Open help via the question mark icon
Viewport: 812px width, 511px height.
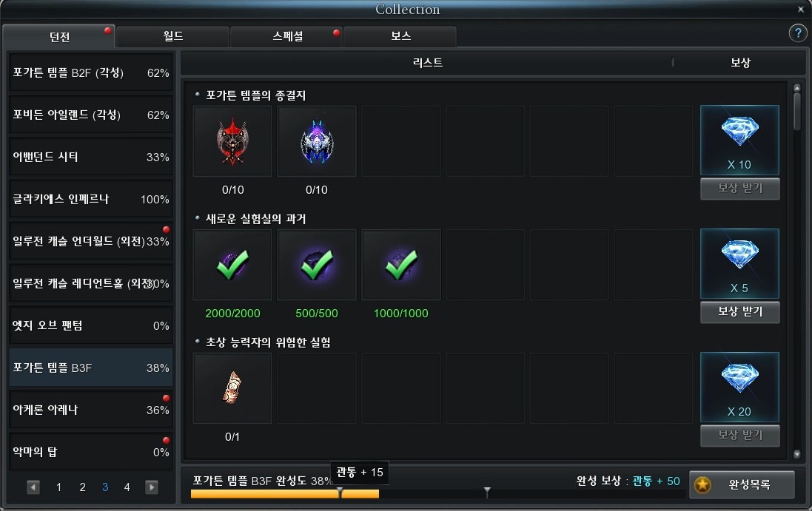tap(798, 33)
